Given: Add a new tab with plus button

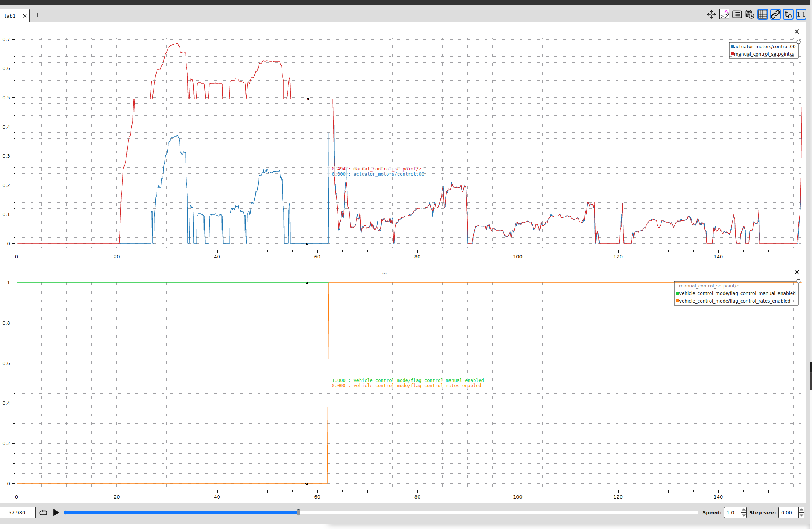Looking at the screenshot, I should point(38,15).
